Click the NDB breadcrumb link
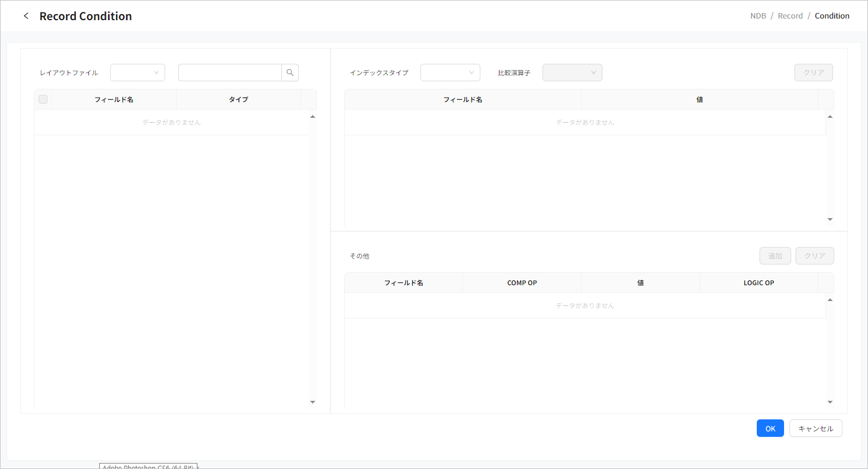This screenshot has height=469, width=868. tap(758, 16)
